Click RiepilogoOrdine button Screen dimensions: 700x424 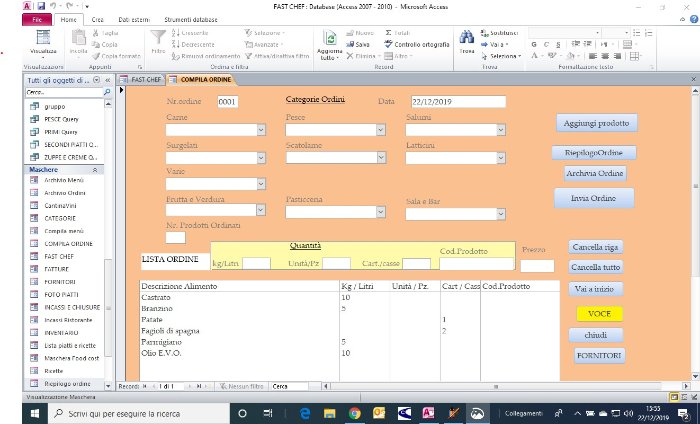(x=594, y=153)
